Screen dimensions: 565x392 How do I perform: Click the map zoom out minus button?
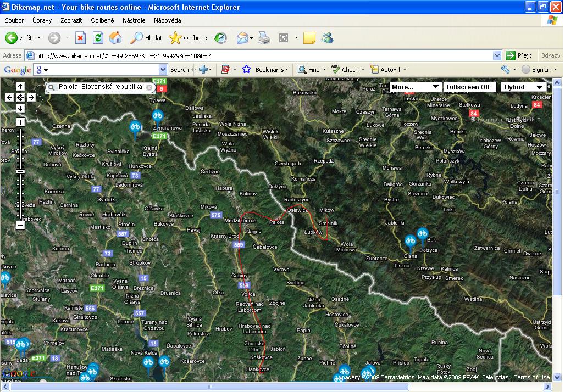pyautogui.click(x=20, y=225)
